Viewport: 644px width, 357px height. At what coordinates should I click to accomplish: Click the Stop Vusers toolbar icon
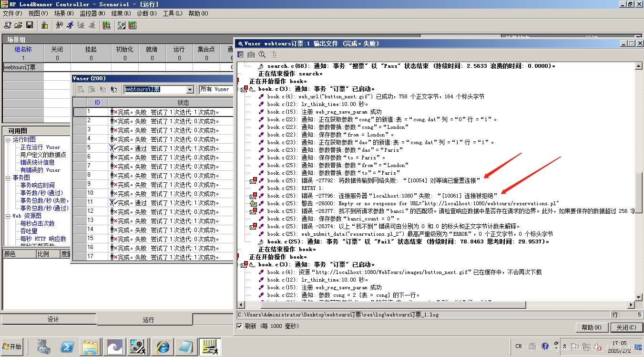click(92, 25)
